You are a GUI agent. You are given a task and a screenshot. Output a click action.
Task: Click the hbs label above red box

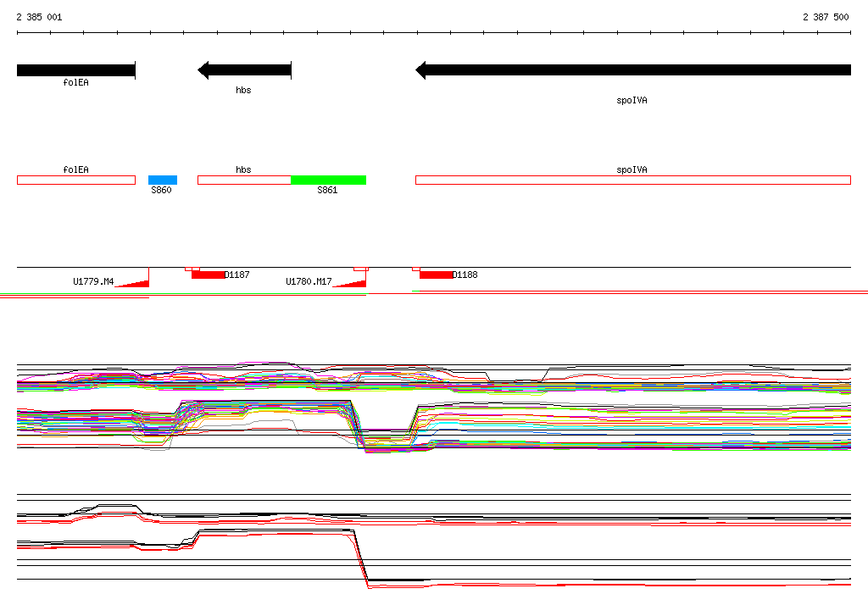243,170
